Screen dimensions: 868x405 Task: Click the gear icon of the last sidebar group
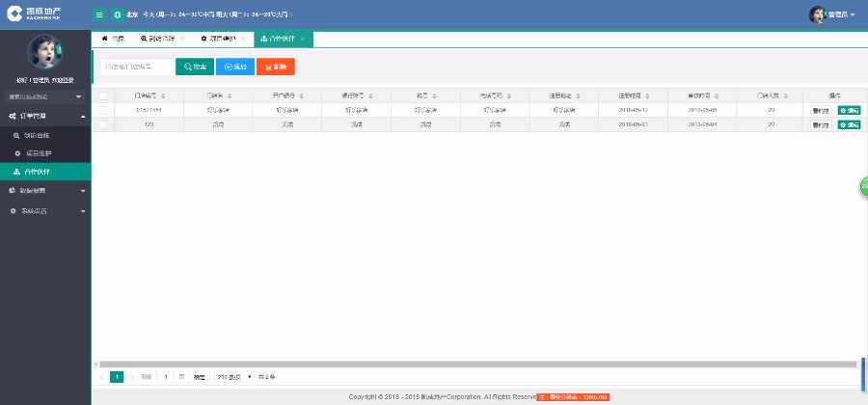tap(13, 211)
